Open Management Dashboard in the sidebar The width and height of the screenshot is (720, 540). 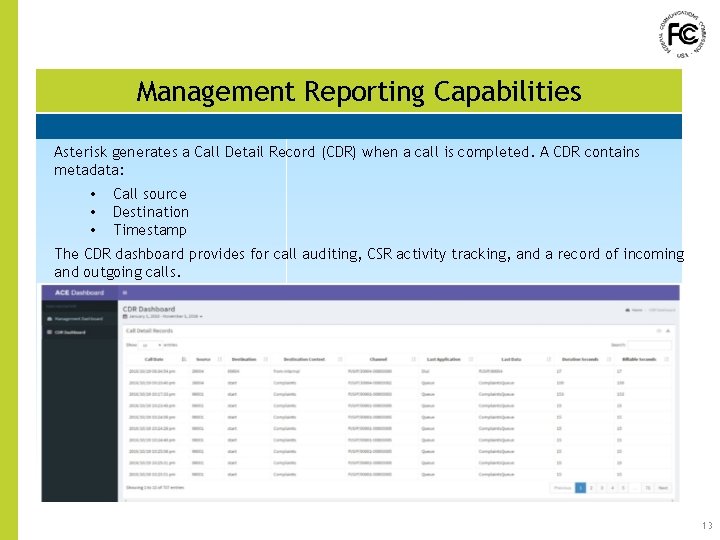(x=79, y=319)
